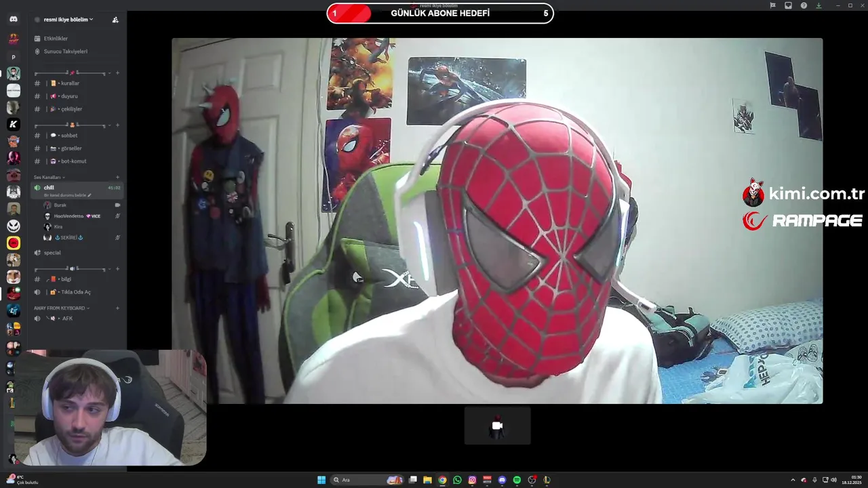Click the Spider-Man mask stream video
The image size is (868, 488).
[x=497, y=221]
